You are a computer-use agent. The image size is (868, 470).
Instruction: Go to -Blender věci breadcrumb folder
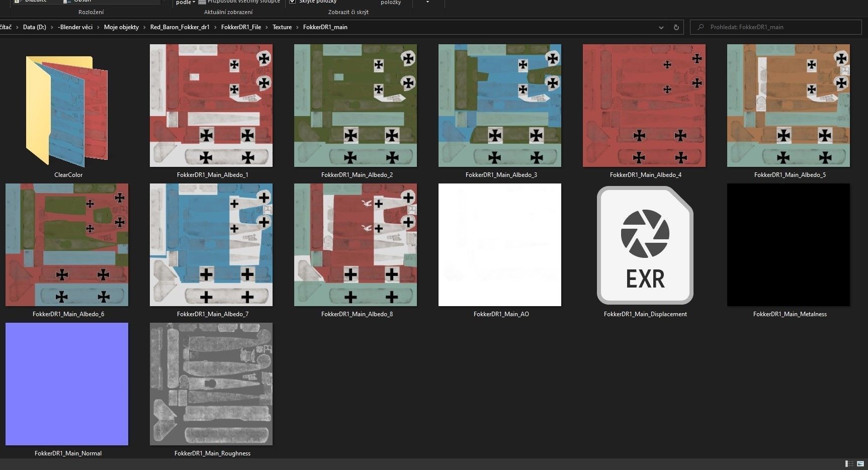click(75, 27)
